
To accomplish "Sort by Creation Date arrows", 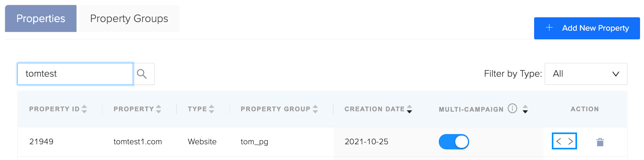I will 410,109.
